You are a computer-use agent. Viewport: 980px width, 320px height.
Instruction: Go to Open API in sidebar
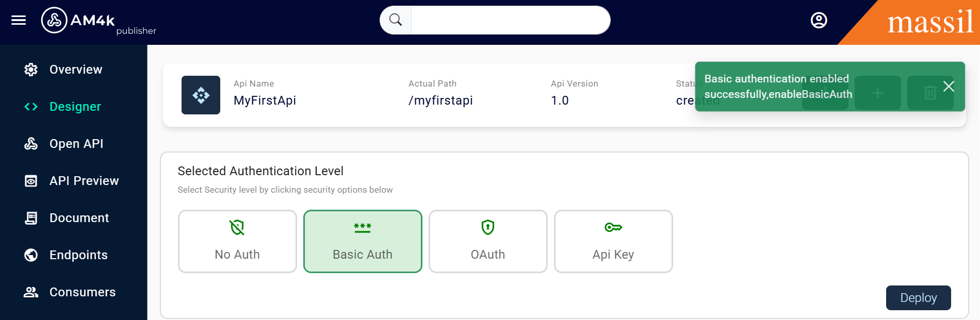click(76, 144)
